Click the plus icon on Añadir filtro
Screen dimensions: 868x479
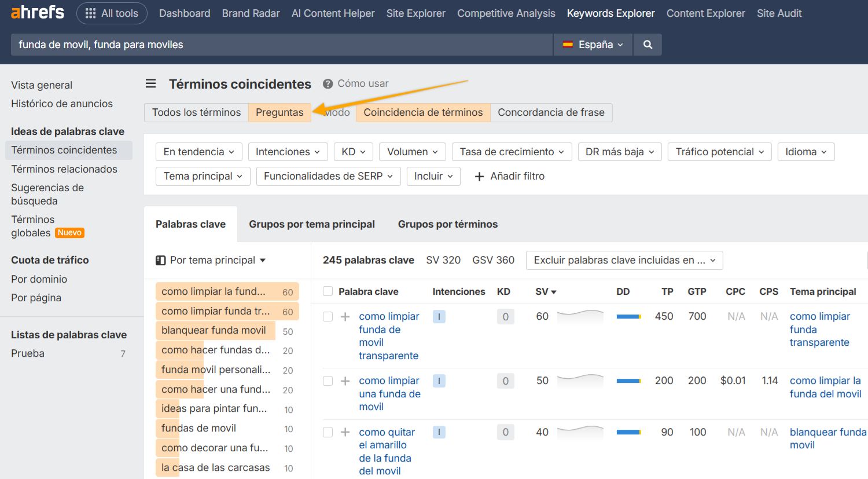click(x=479, y=176)
